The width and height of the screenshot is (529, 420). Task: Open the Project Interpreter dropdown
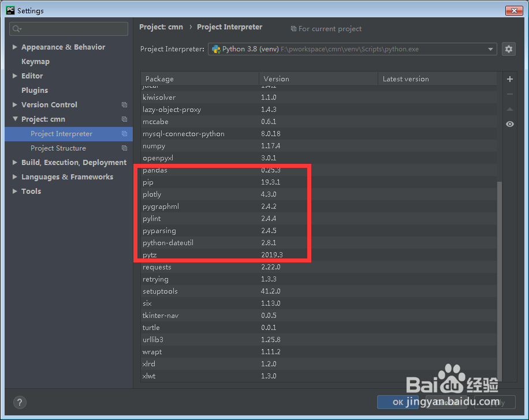point(490,49)
